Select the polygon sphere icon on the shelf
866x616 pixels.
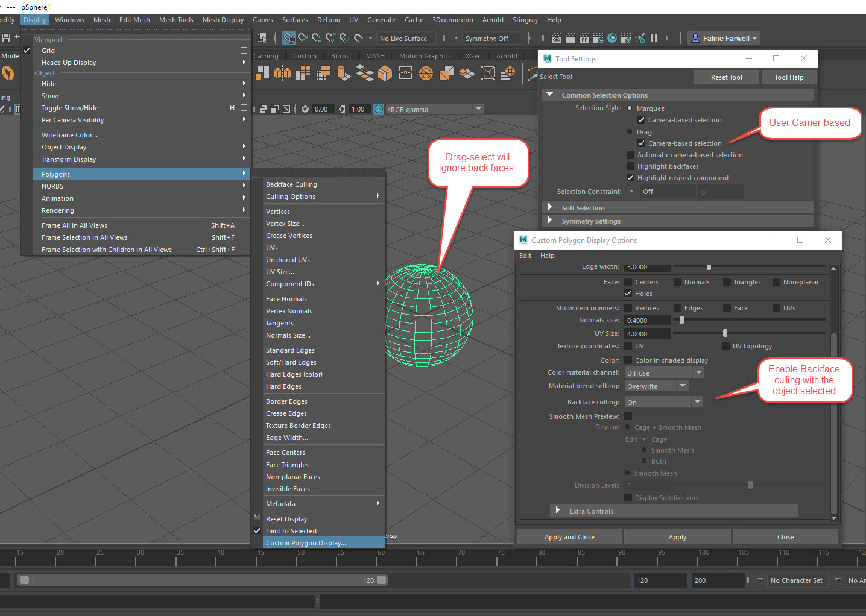[426, 74]
